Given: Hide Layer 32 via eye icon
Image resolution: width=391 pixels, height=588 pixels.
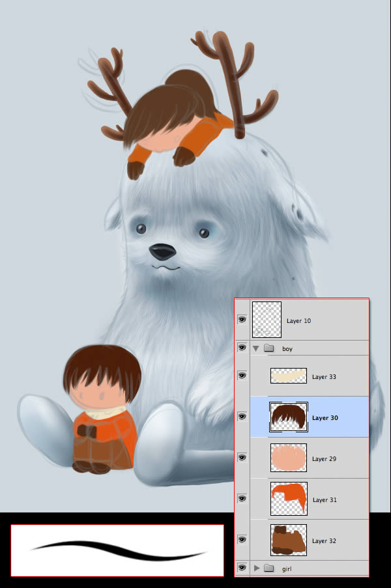Looking at the screenshot, I should 242,539.
